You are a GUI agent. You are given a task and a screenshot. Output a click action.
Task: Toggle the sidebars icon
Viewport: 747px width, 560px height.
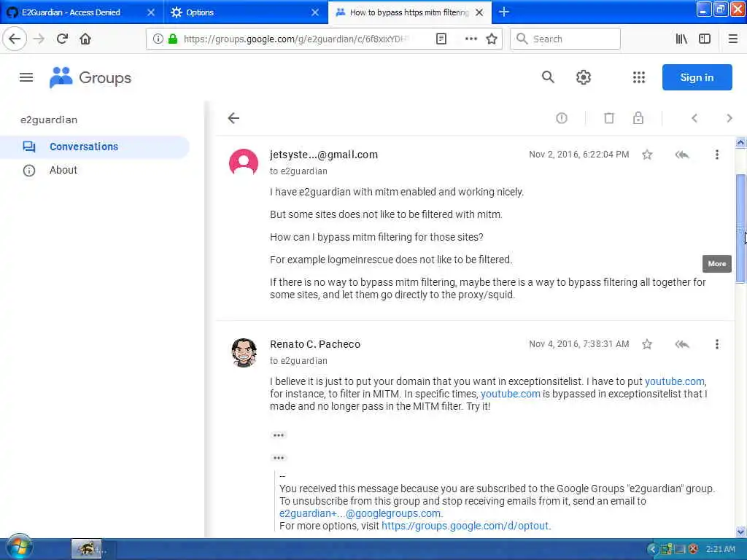point(705,39)
